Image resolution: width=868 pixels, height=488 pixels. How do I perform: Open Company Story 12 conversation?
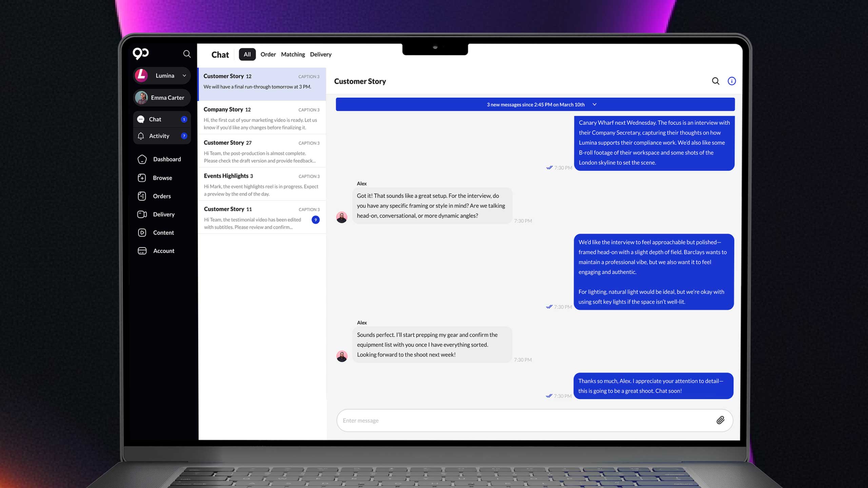click(262, 118)
